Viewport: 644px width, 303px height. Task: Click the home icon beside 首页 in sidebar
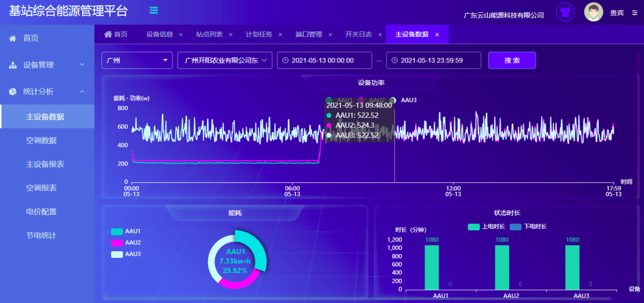tap(13, 39)
